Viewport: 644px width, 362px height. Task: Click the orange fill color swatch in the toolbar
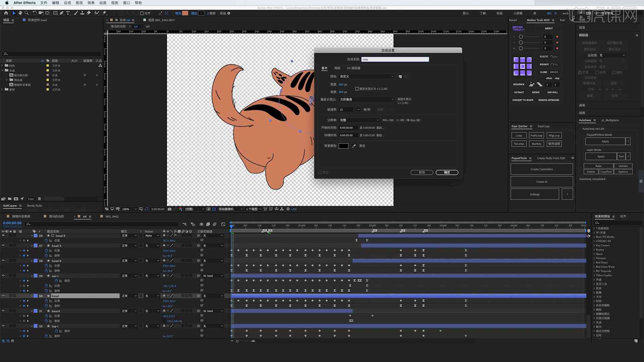[x=185, y=13]
